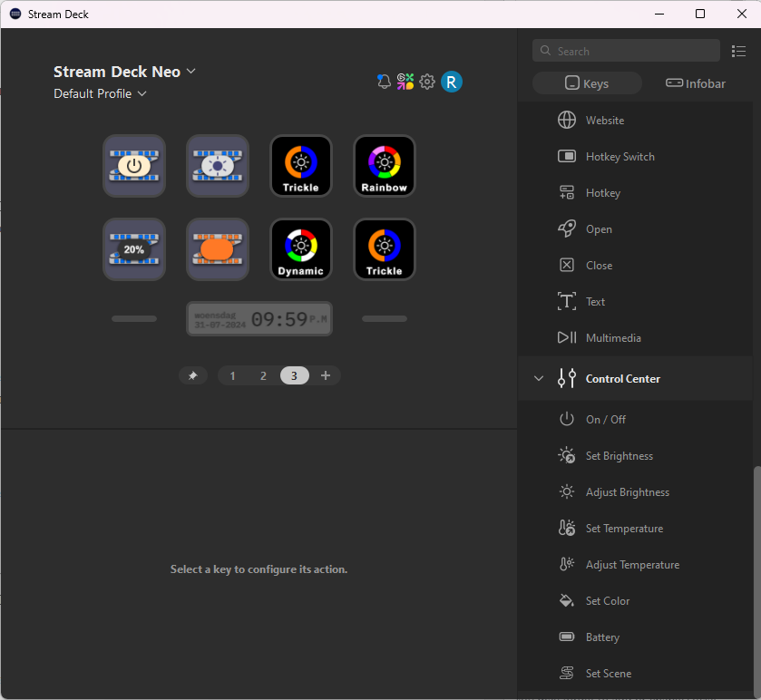Image resolution: width=761 pixels, height=700 pixels.
Task: Open the Default Profile dropdown
Action: click(100, 93)
